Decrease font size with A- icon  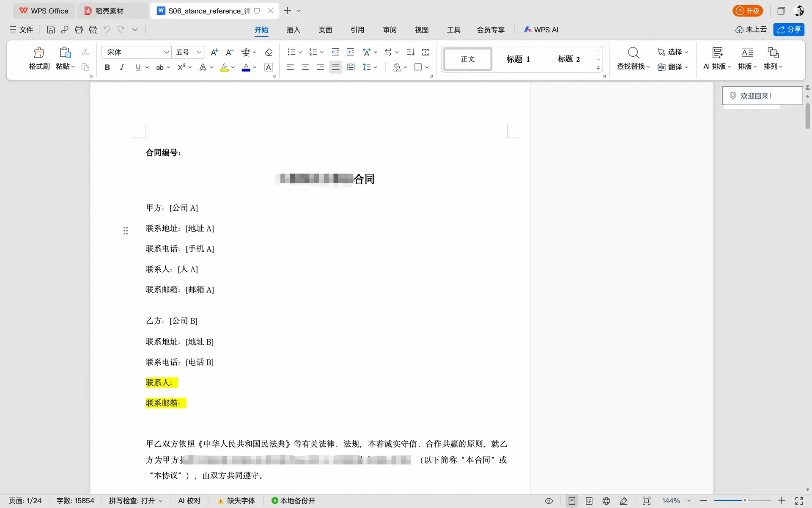coord(230,52)
